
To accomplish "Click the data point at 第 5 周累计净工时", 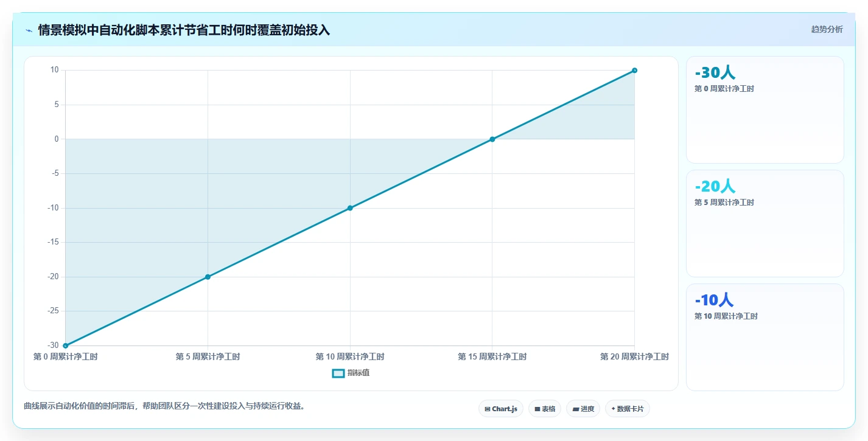I will pyautogui.click(x=208, y=277).
